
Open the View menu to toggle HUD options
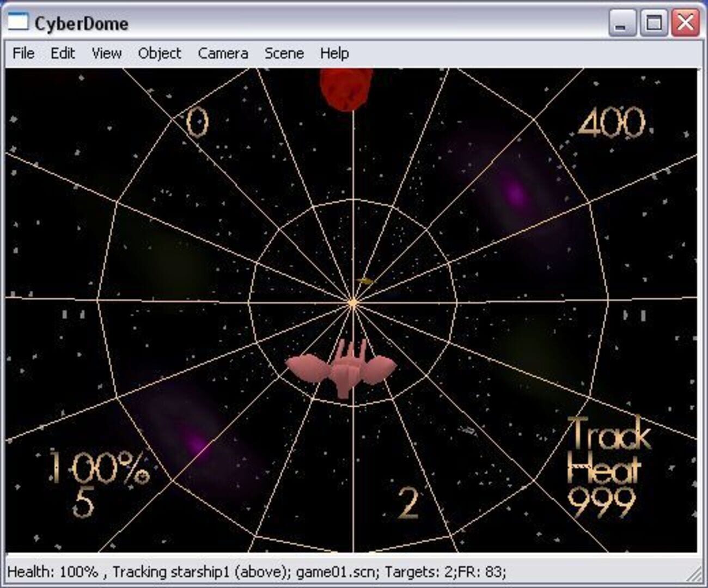point(107,53)
